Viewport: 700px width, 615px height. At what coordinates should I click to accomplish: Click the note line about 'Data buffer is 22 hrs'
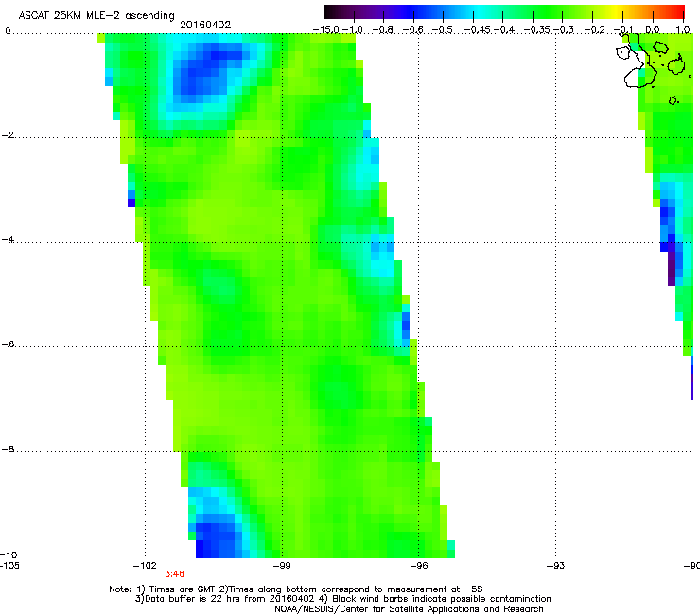tap(342, 599)
